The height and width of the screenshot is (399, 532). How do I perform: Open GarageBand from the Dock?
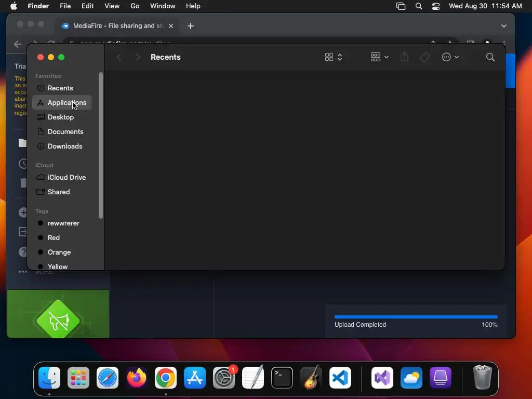311,377
